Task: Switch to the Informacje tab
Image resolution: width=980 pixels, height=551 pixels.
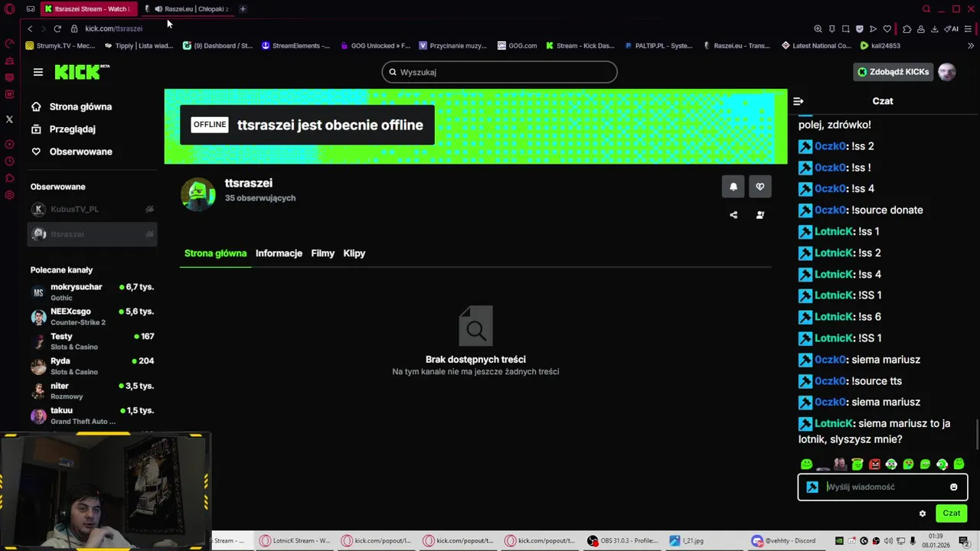Action: pyautogui.click(x=279, y=253)
